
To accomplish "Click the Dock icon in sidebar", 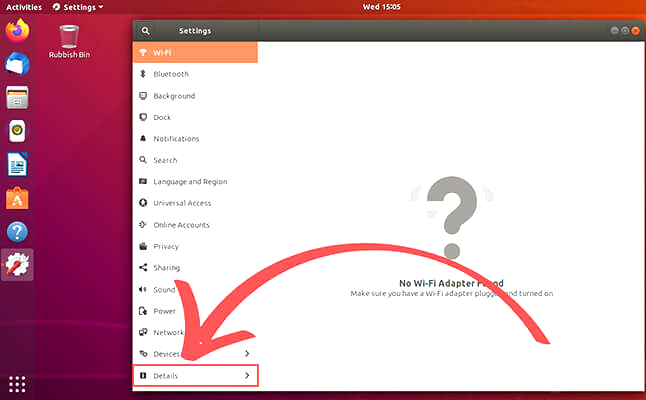I will (x=143, y=117).
